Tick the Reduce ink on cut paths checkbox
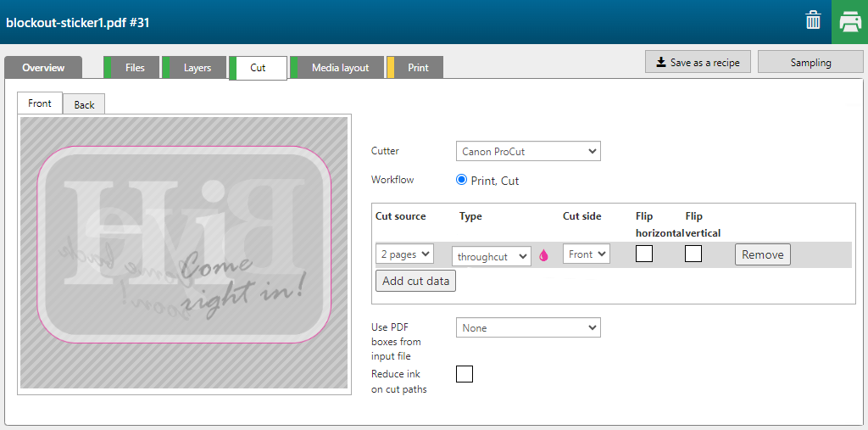The height and width of the screenshot is (430, 868). 465,374
